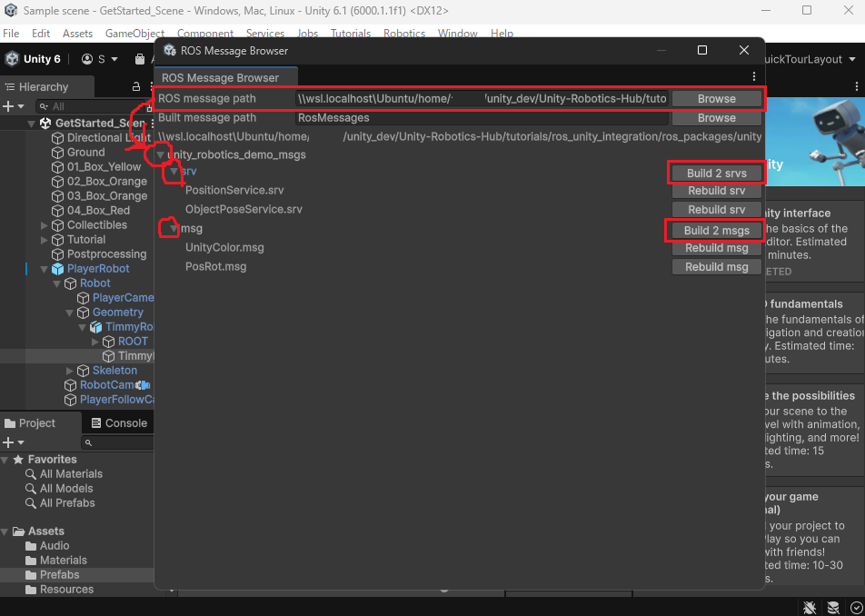This screenshot has width=865, height=616.
Task: Click the Directional Light cube icon
Action: point(57,138)
